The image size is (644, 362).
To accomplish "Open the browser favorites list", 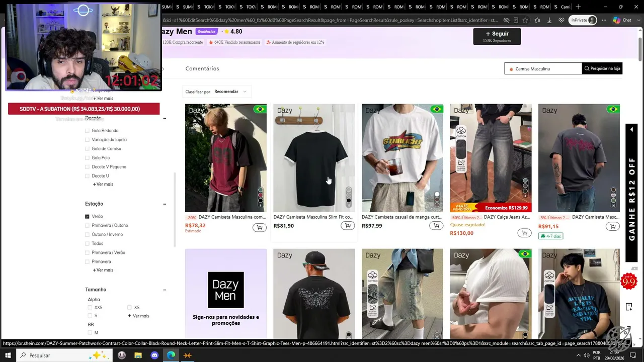I will (x=537, y=20).
